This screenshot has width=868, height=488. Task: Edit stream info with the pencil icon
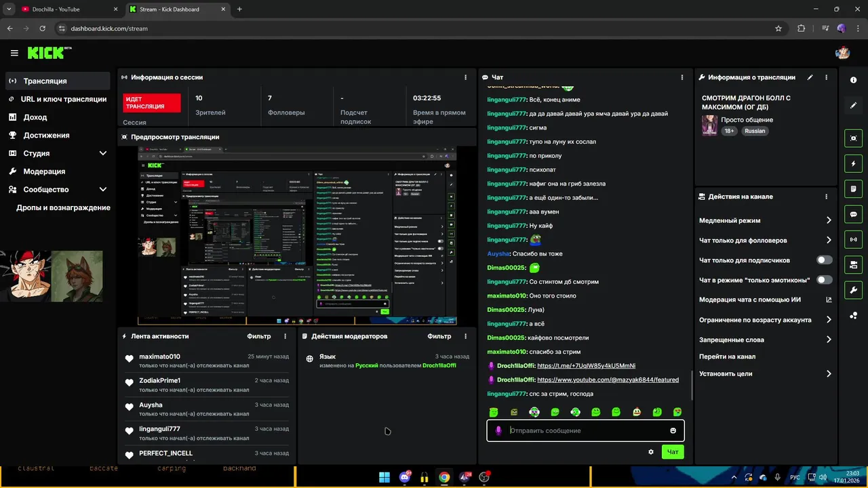(810, 77)
